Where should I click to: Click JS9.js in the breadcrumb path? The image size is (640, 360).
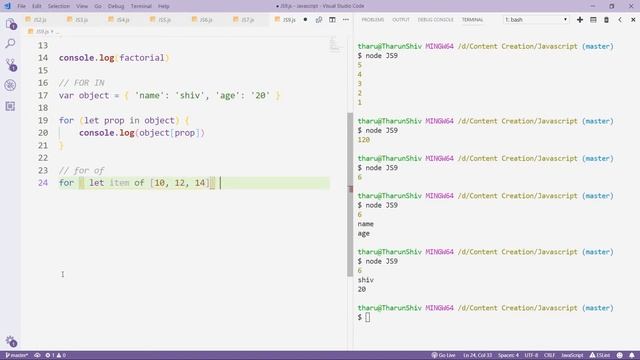tap(42, 31)
